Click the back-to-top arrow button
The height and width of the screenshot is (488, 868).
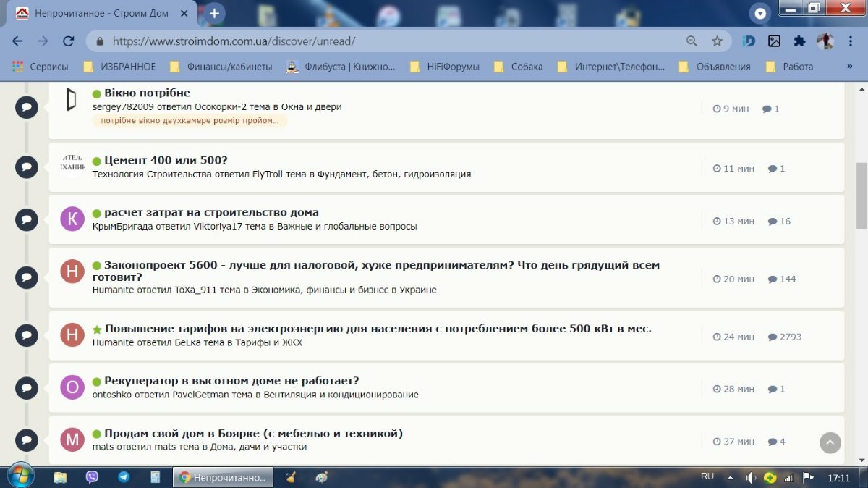click(x=830, y=442)
